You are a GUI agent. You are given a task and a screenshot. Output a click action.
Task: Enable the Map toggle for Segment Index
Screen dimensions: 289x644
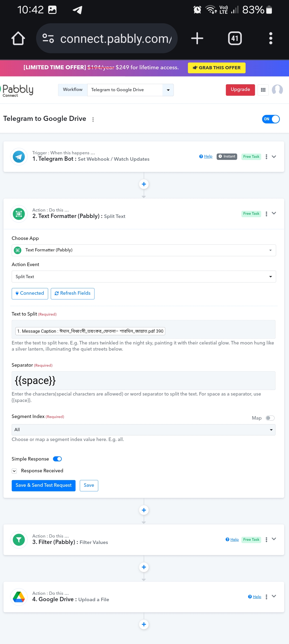coord(270,418)
